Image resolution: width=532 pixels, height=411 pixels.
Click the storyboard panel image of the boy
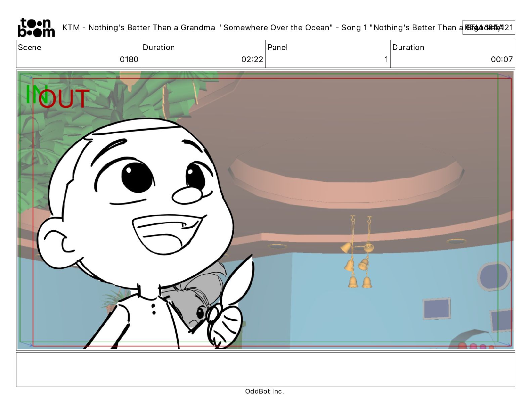point(265,210)
